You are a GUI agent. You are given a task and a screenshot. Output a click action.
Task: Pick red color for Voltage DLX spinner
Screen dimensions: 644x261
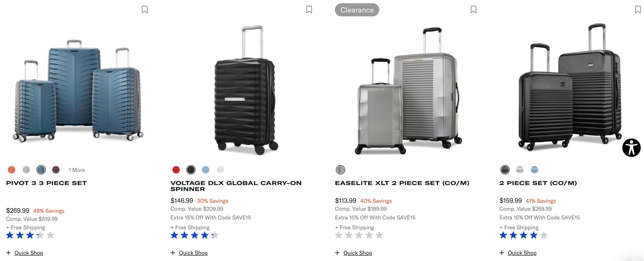click(176, 170)
